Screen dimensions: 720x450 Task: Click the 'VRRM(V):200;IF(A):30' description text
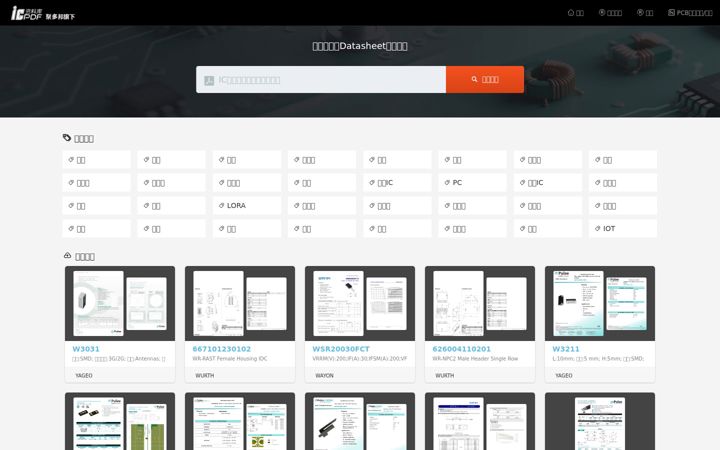point(360,359)
